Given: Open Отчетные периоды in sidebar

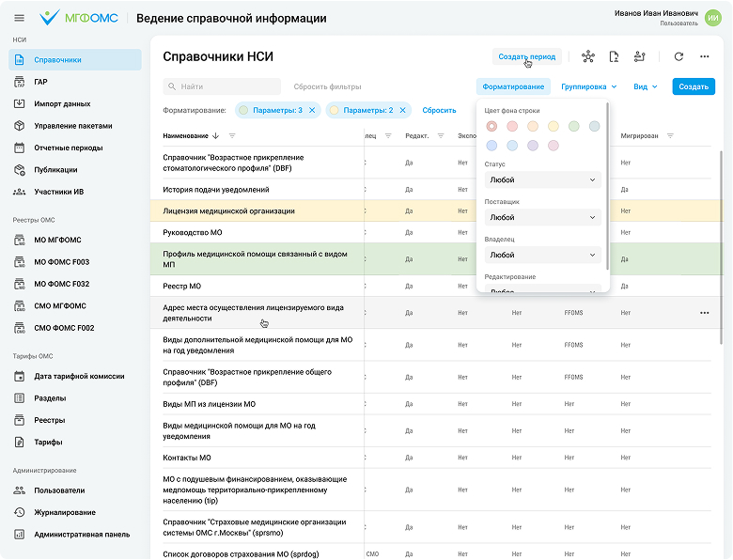Looking at the screenshot, I should (x=68, y=148).
